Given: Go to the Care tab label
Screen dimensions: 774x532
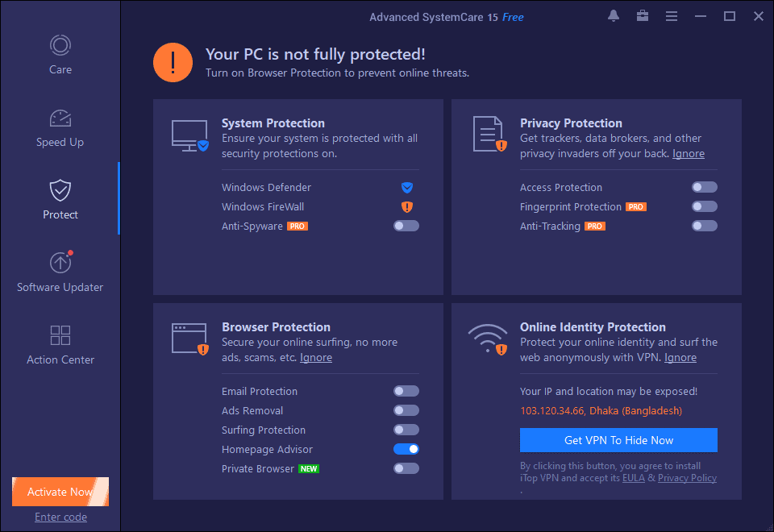Looking at the screenshot, I should tap(60, 69).
